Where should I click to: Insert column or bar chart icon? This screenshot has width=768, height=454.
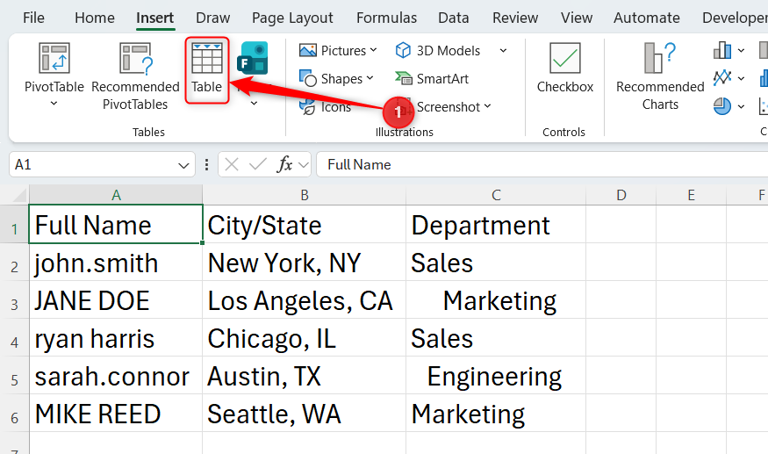[x=722, y=50]
